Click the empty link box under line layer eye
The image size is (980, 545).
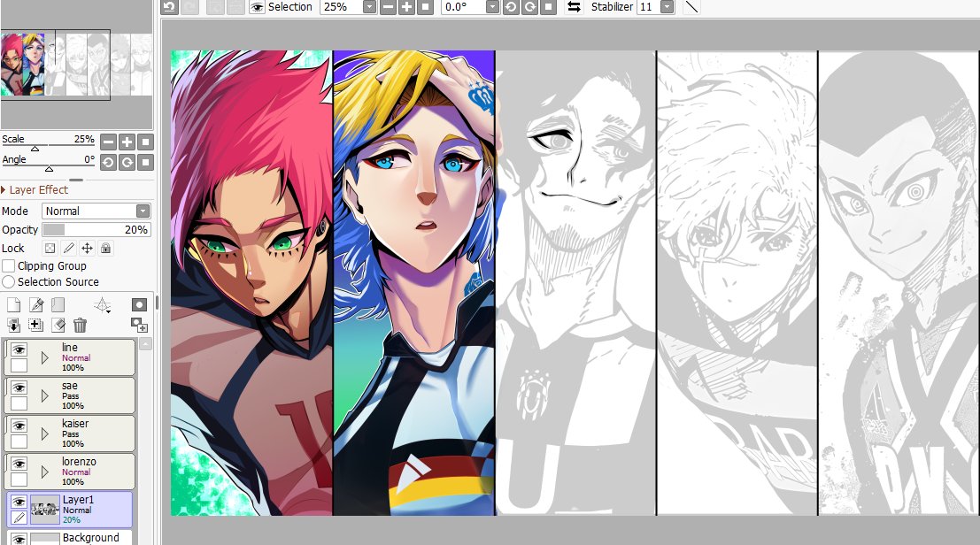tap(19, 365)
